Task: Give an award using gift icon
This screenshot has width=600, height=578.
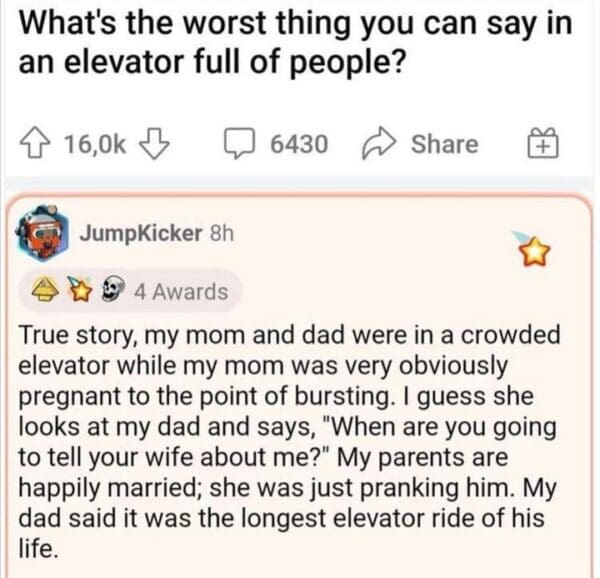Action: 540,144
